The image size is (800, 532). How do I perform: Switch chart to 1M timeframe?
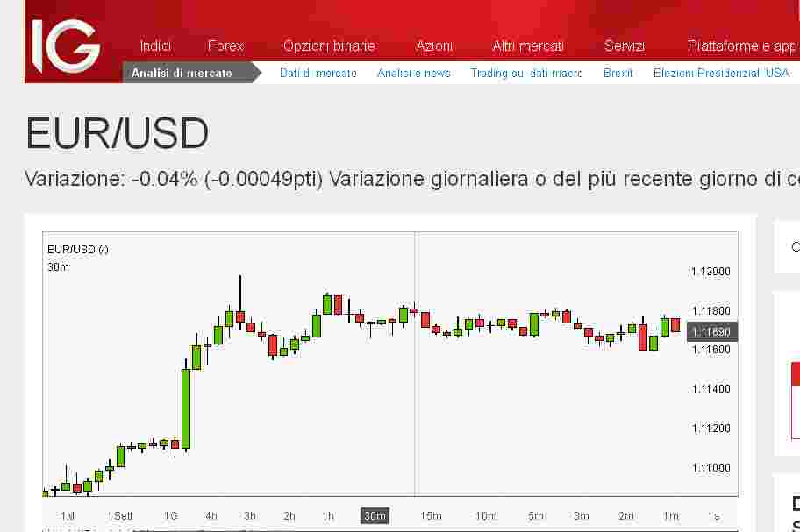tap(68, 515)
